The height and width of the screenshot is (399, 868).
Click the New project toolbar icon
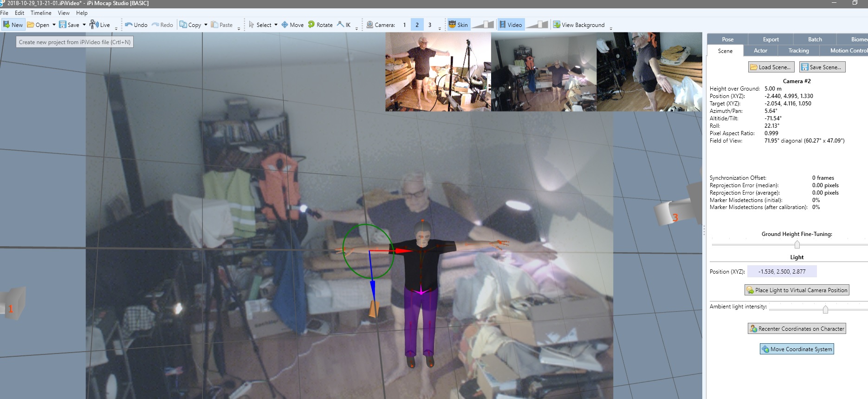pyautogui.click(x=6, y=25)
